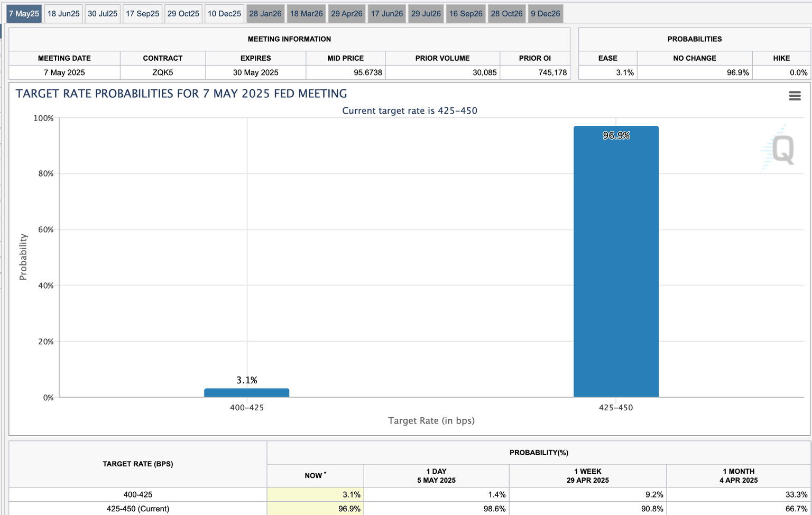The width and height of the screenshot is (812, 515).
Task: Switch to the 9 Dec26 tab
Action: click(x=546, y=14)
